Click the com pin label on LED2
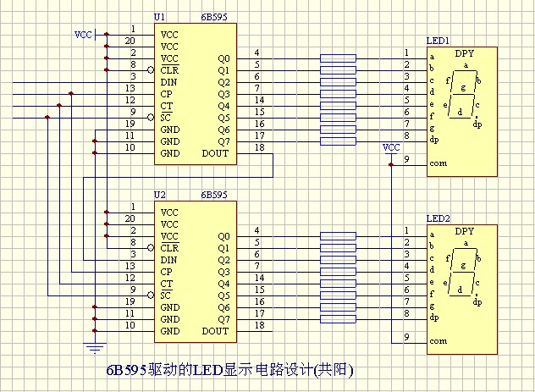 tap(438, 341)
